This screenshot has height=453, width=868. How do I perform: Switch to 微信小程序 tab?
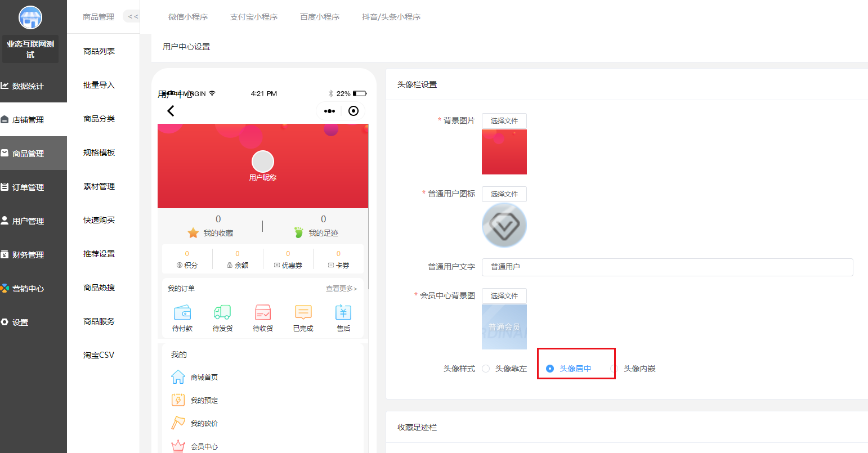coord(188,17)
